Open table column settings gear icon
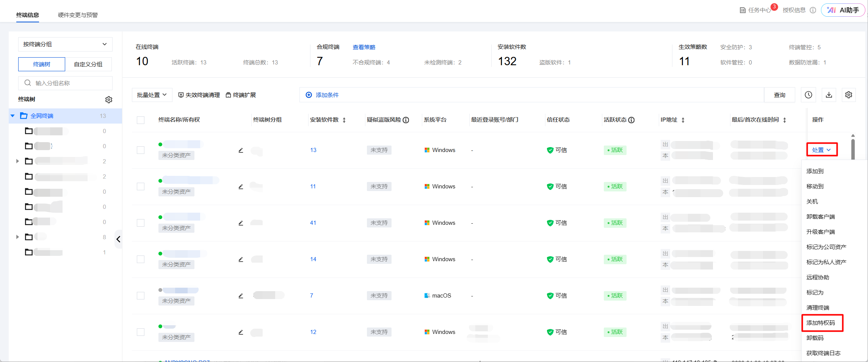The image size is (868, 362). [849, 95]
